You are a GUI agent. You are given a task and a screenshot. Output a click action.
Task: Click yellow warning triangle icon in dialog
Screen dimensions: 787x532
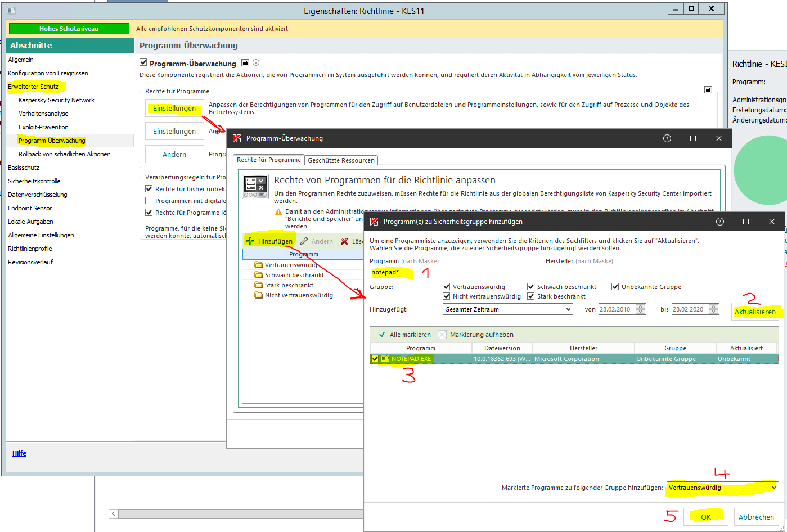click(x=278, y=212)
